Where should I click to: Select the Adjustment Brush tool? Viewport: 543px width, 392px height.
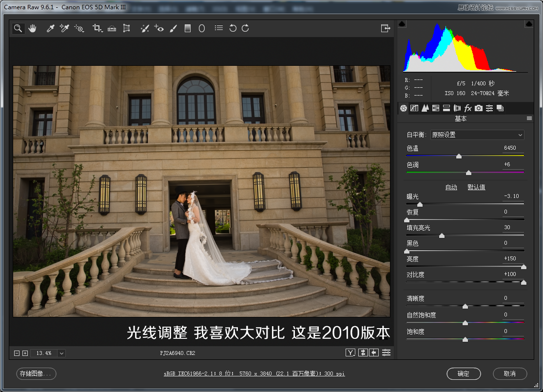(x=174, y=28)
